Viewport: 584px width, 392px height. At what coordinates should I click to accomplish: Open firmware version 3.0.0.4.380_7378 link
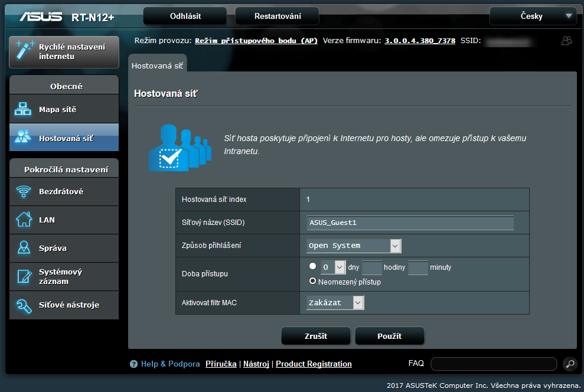pos(420,41)
